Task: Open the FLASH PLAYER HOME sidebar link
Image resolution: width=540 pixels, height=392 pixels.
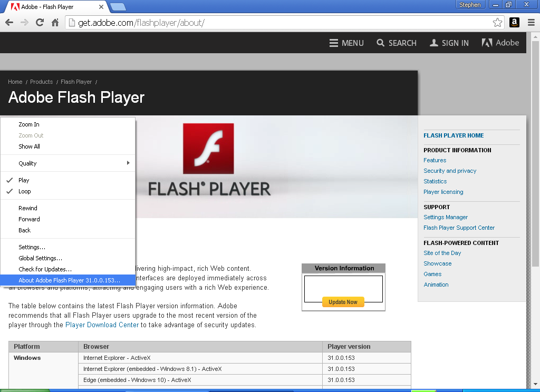Action: pyautogui.click(x=454, y=135)
